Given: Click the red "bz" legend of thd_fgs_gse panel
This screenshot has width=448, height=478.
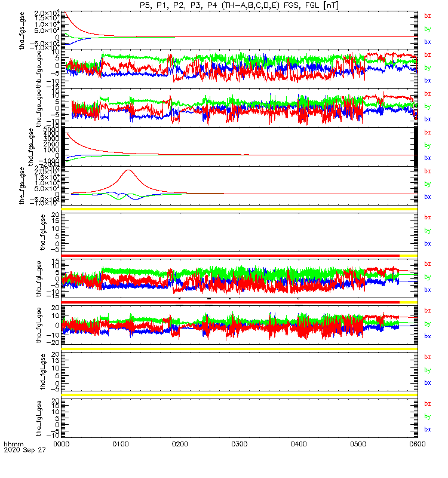Looking at the screenshot, I should tap(428, 132).
